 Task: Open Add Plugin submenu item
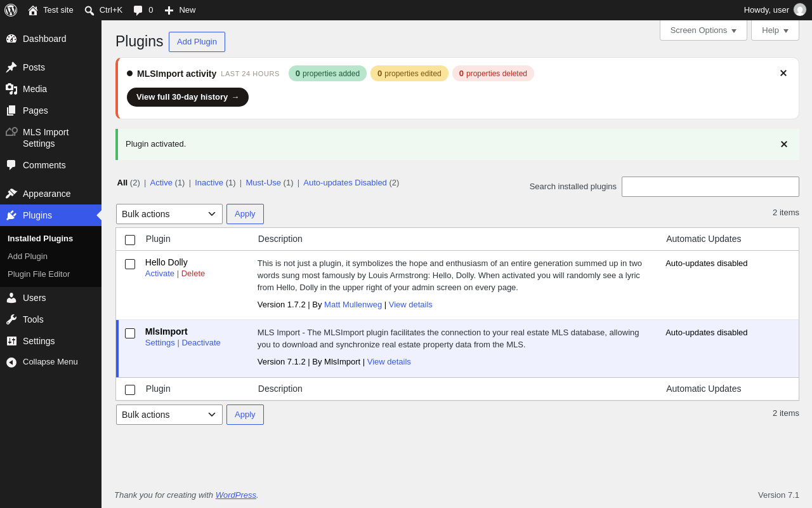27,257
